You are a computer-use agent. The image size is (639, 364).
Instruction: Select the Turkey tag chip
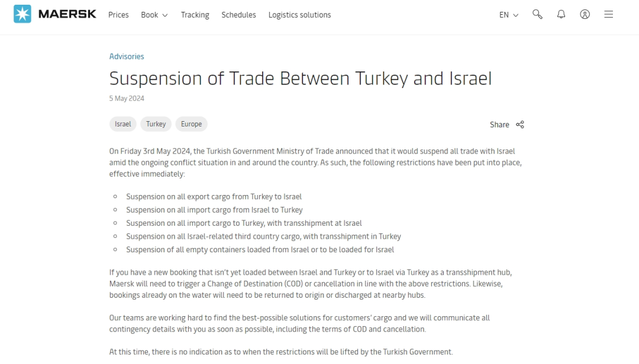click(x=156, y=124)
